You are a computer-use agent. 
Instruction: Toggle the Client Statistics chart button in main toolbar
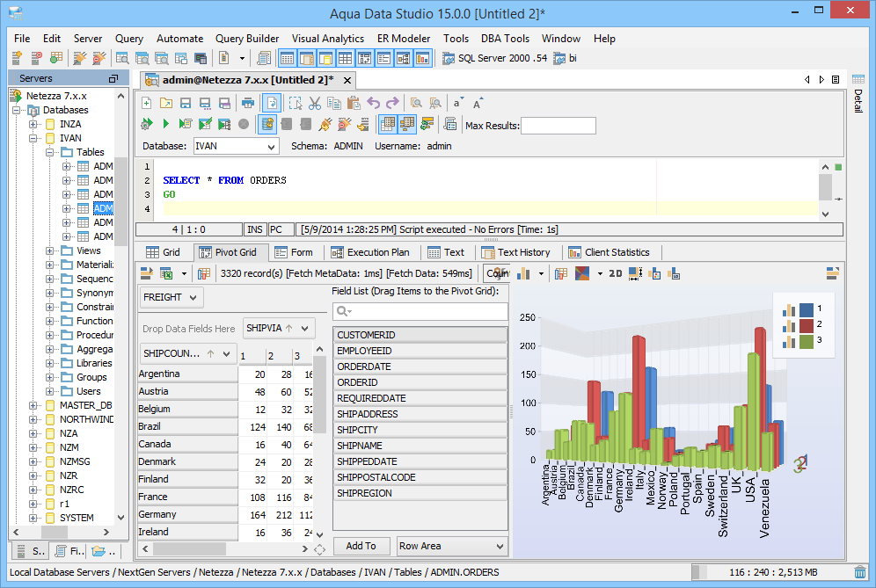point(423,58)
